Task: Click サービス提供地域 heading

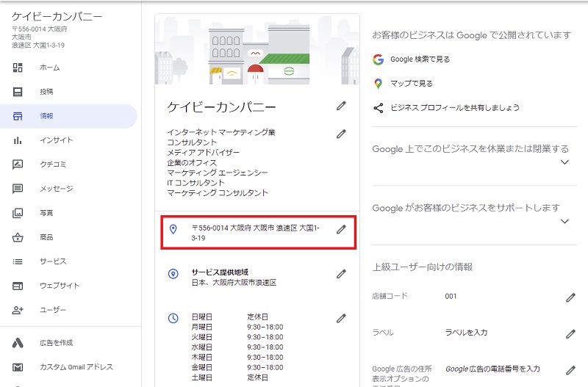Action: coord(220,272)
